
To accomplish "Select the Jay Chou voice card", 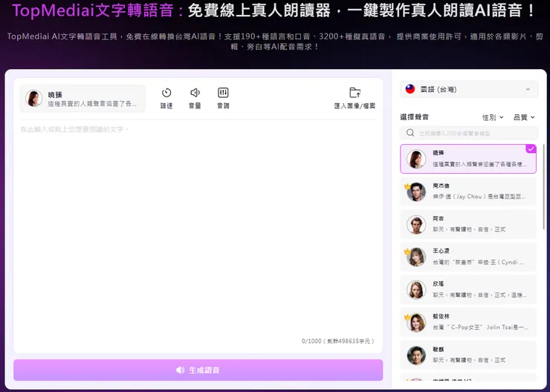I will (468, 192).
